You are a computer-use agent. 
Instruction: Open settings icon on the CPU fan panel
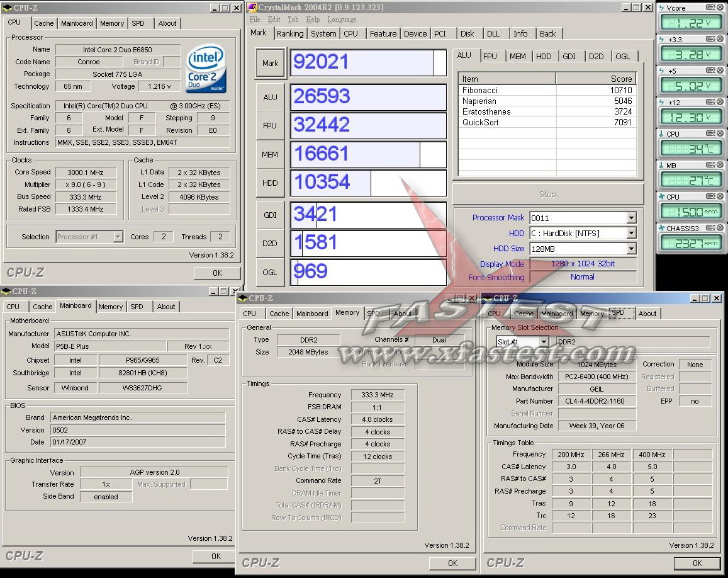[x=710, y=196]
